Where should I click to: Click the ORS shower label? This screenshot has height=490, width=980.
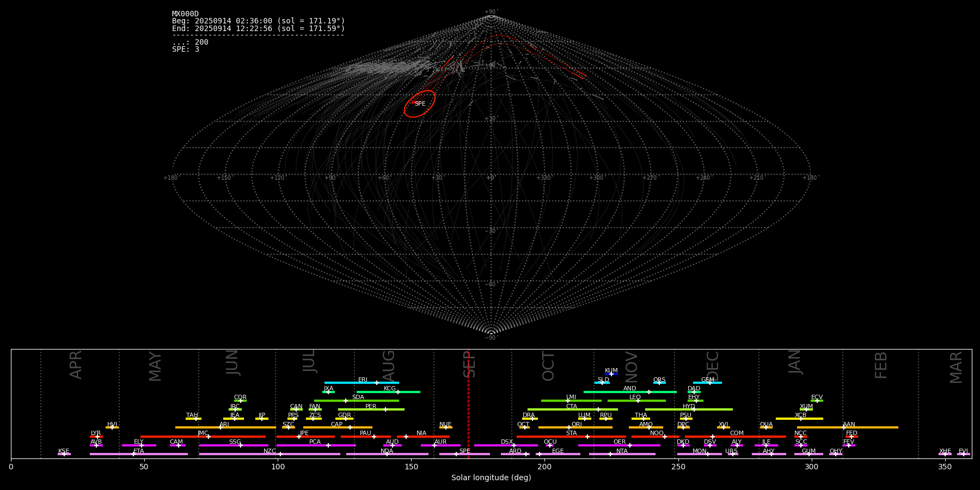point(659,380)
